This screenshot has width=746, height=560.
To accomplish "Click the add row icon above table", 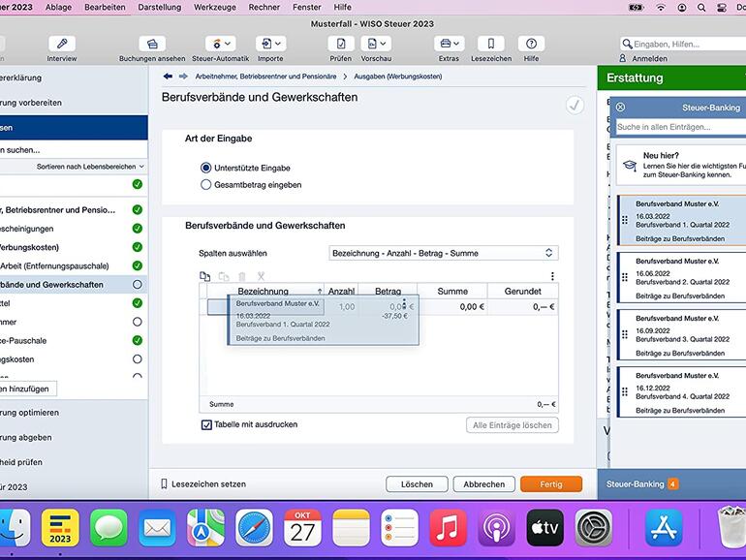I will [x=204, y=276].
